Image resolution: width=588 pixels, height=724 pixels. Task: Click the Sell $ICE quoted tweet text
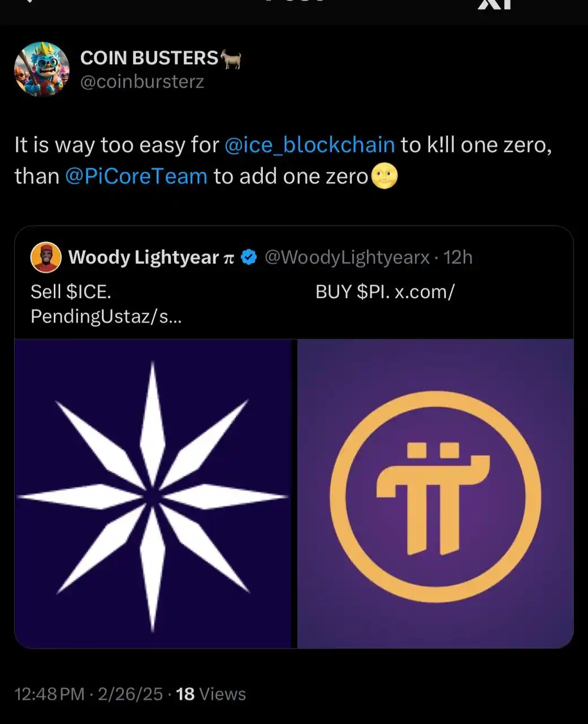tap(71, 292)
